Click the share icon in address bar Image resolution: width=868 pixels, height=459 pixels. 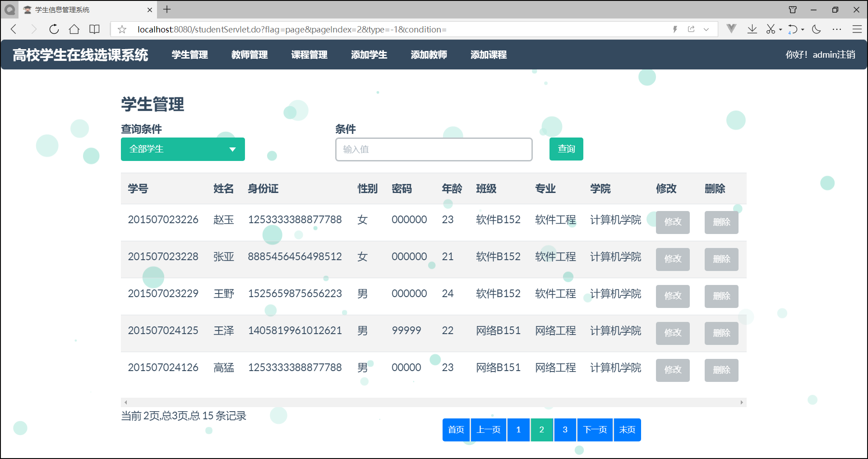[691, 29]
